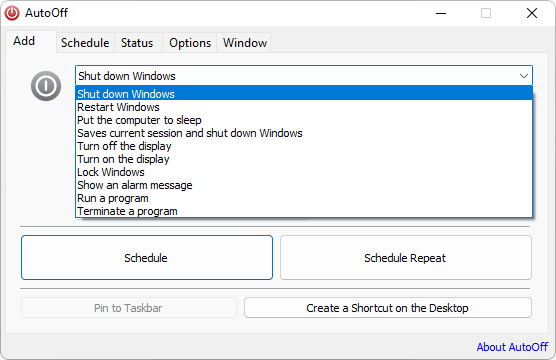The height and width of the screenshot is (360, 556).
Task: Select Put the computer to sleep
Action: coord(304,120)
